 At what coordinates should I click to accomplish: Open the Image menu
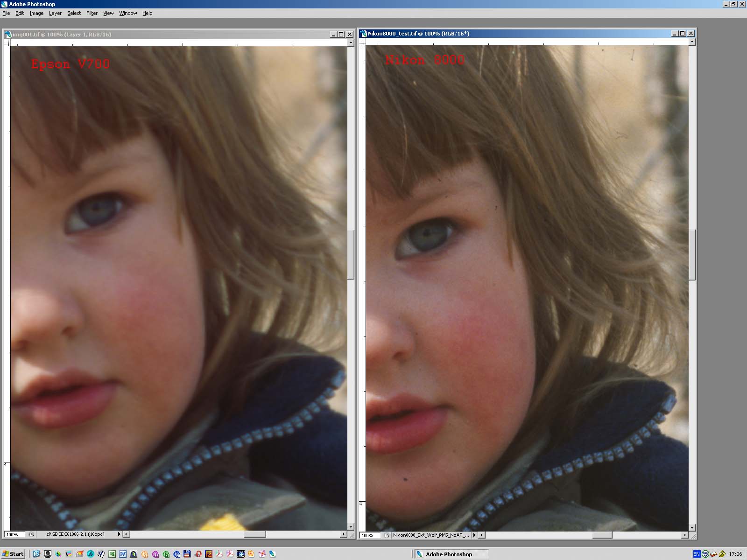36,13
